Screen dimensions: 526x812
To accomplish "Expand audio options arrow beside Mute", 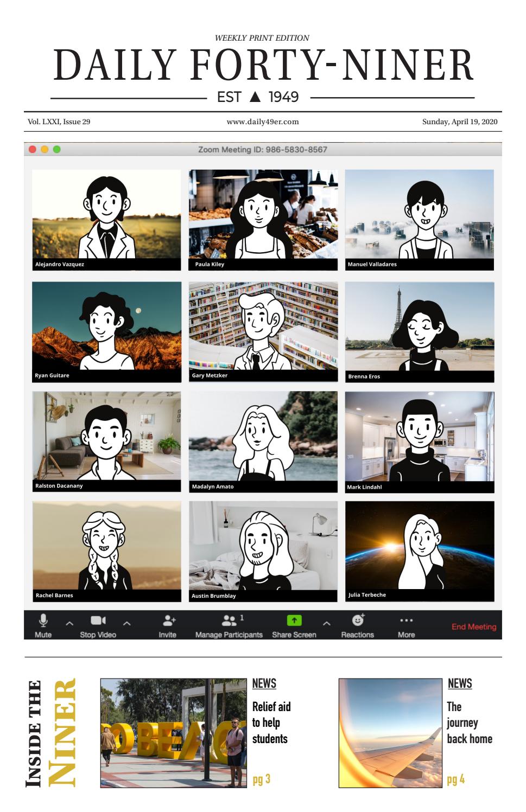I will [x=69, y=624].
